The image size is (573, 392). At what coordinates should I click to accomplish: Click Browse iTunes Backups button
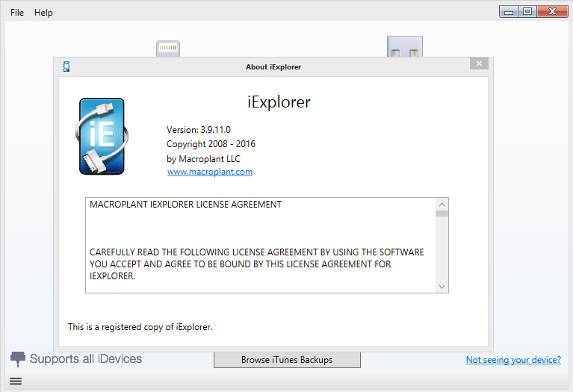tap(287, 360)
